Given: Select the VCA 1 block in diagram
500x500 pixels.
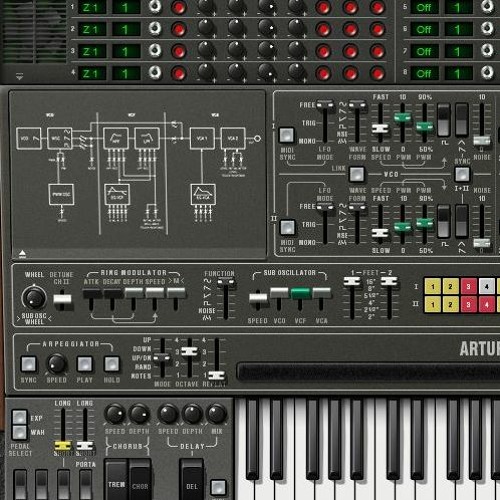Looking at the screenshot, I should pyautogui.click(x=202, y=138).
